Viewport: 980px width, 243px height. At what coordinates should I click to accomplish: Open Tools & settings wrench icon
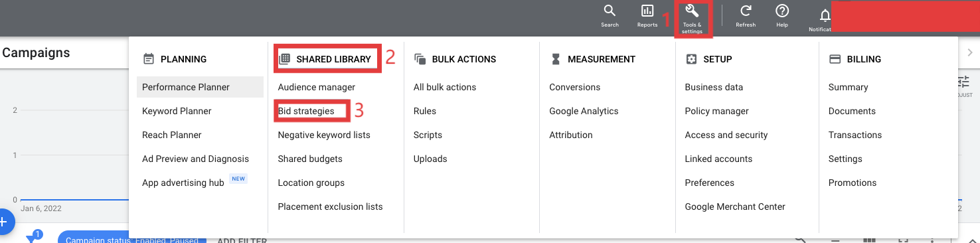[692, 11]
